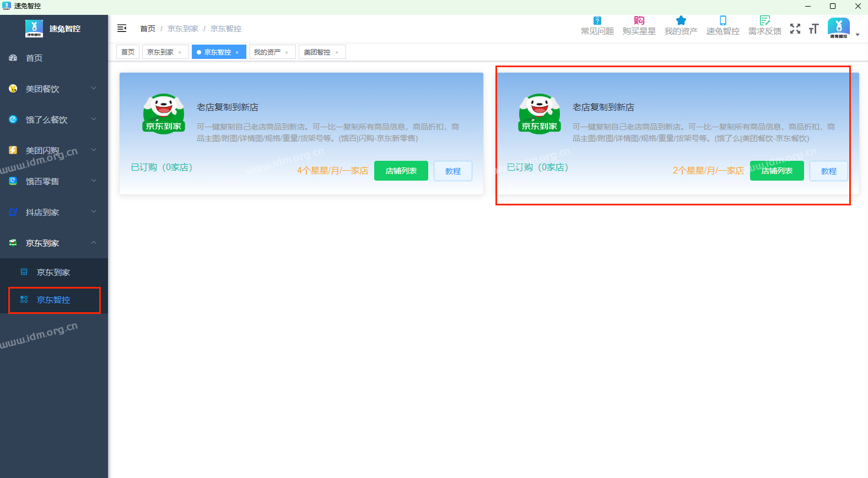Image resolution: width=868 pixels, height=478 pixels.
Task: Open the avatar dropdown arrow
Action: point(858,35)
